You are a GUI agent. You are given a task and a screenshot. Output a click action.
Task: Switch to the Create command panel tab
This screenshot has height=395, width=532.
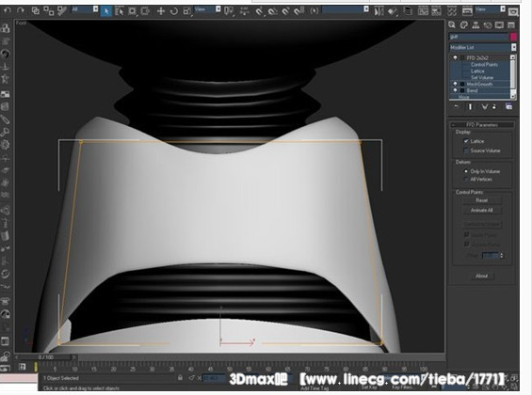pos(452,25)
